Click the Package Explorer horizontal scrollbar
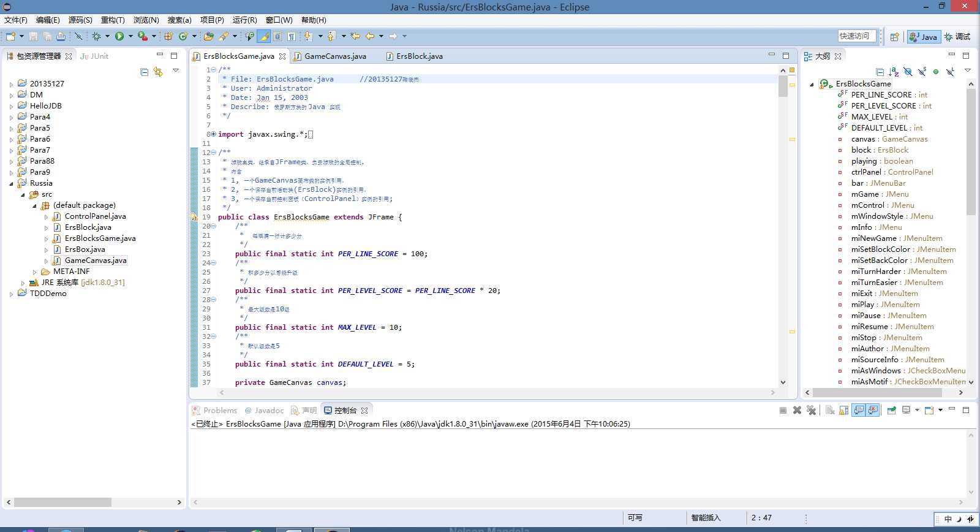980x532 pixels. click(63, 502)
